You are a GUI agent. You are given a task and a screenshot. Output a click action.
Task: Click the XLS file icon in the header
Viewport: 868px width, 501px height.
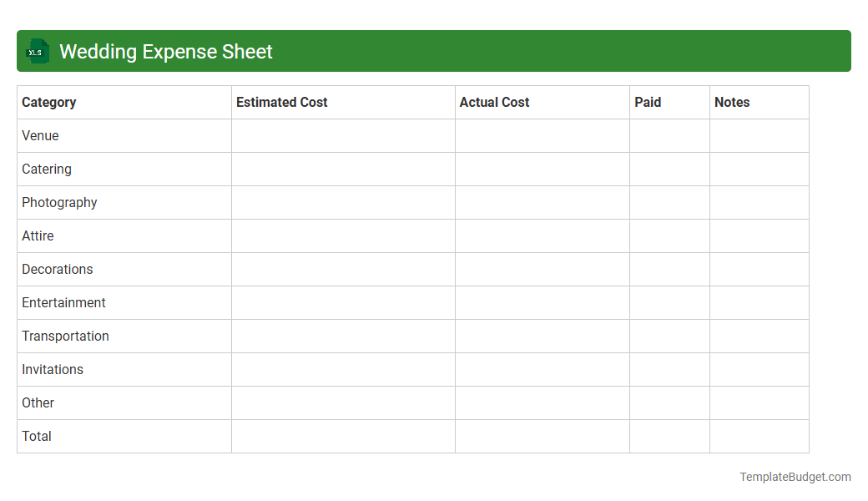point(37,51)
